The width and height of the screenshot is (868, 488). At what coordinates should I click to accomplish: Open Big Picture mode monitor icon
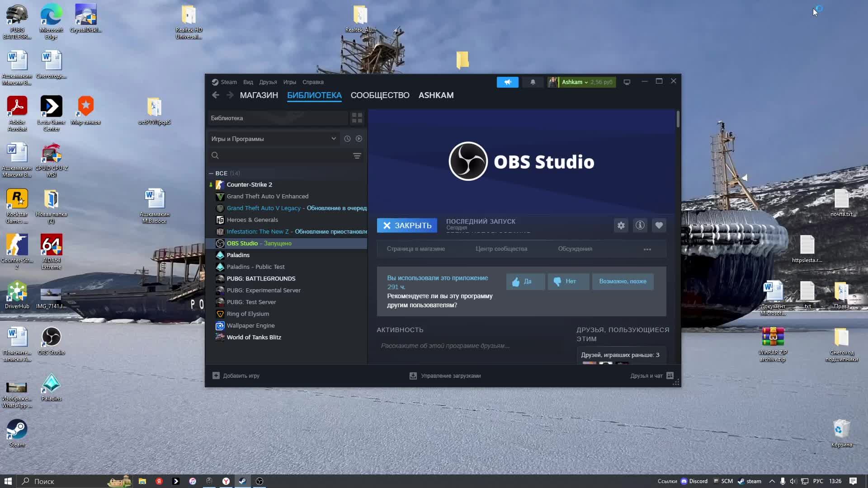(627, 82)
